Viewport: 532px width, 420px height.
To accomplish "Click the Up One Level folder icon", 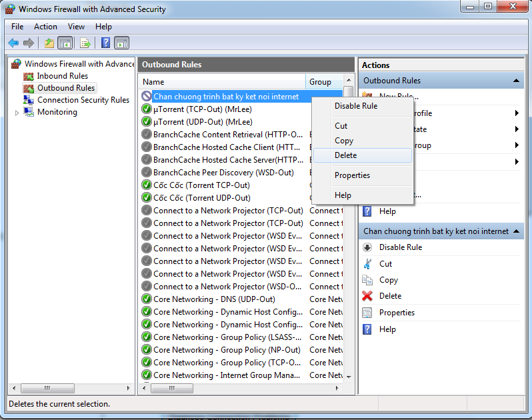I will (49, 43).
